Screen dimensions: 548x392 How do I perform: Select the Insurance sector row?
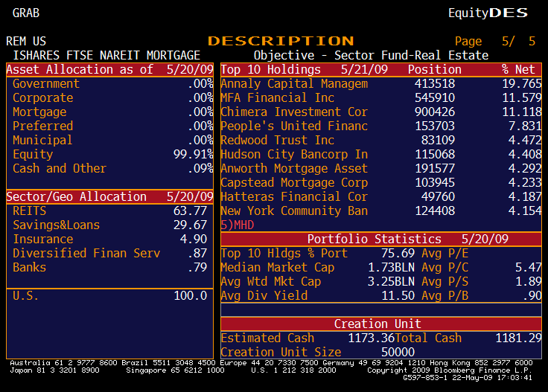point(109,239)
